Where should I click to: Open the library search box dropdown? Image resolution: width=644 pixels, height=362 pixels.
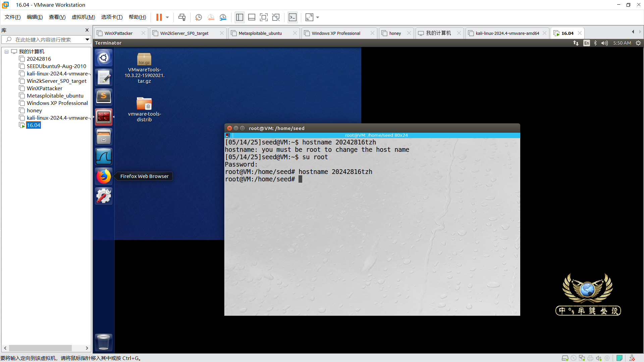[87, 40]
